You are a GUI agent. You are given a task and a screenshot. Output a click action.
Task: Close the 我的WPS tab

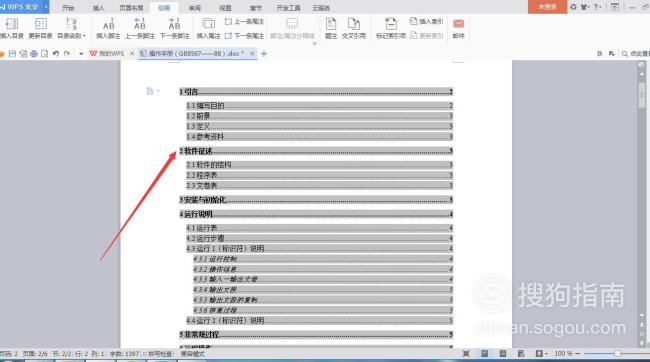point(132,53)
